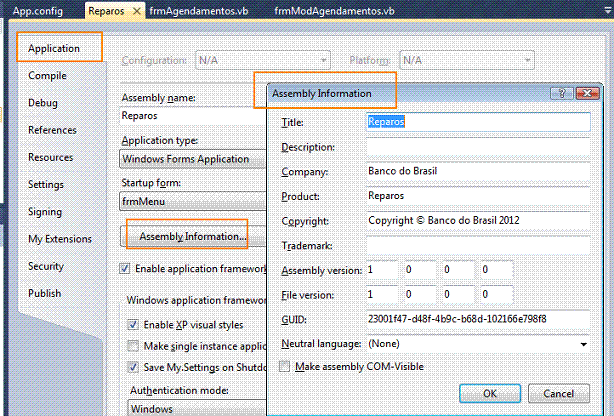Viewport: 614px width, 416px height.
Task: Click Assembly version major field
Action: (382, 270)
